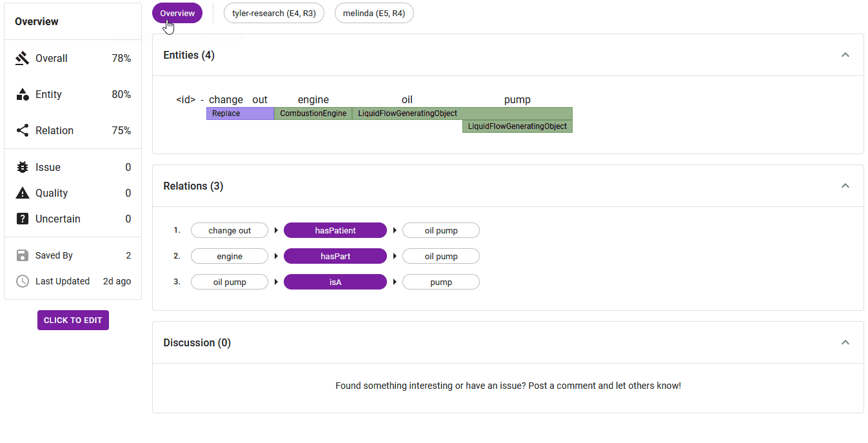Click the Quality warning triangle icon
This screenshot has width=868, height=443.
23,193
